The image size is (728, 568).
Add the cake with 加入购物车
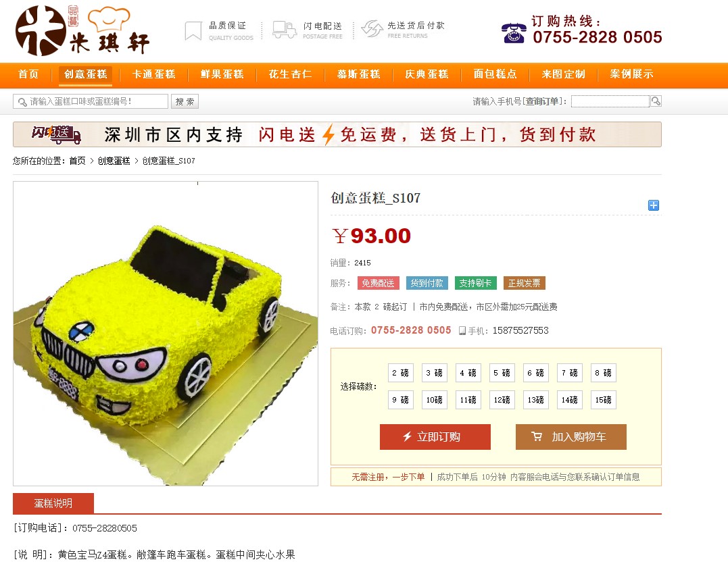[571, 437]
